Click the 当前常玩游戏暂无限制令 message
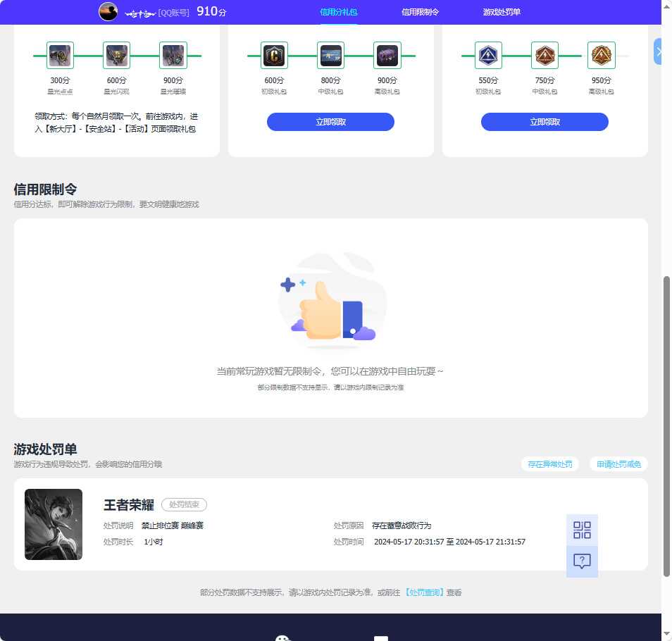The width and height of the screenshot is (672, 641). pyautogui.click(x=330, y=371)
